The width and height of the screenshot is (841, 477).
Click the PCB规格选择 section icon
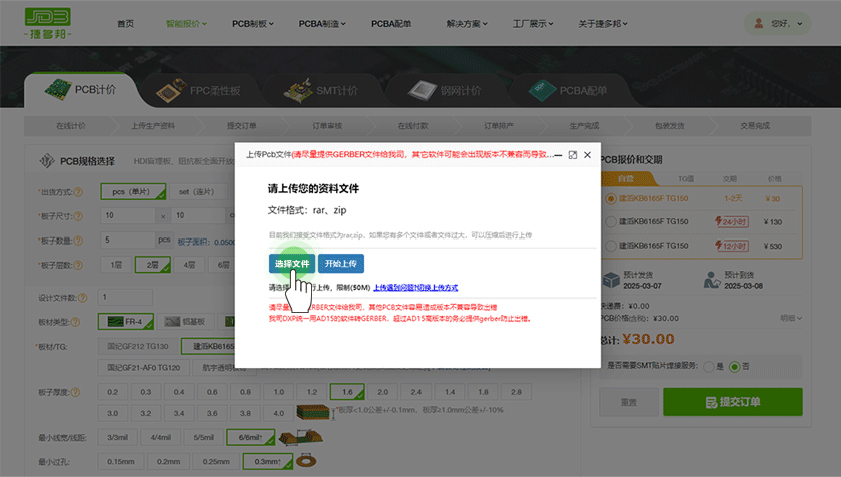pos(46,161)
